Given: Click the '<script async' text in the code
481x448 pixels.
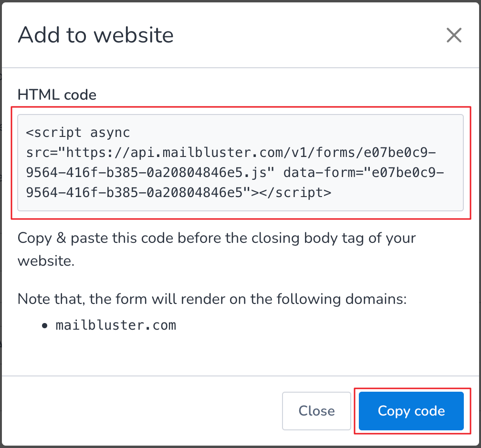Looking at the screenshot, I should click(78, 132).
